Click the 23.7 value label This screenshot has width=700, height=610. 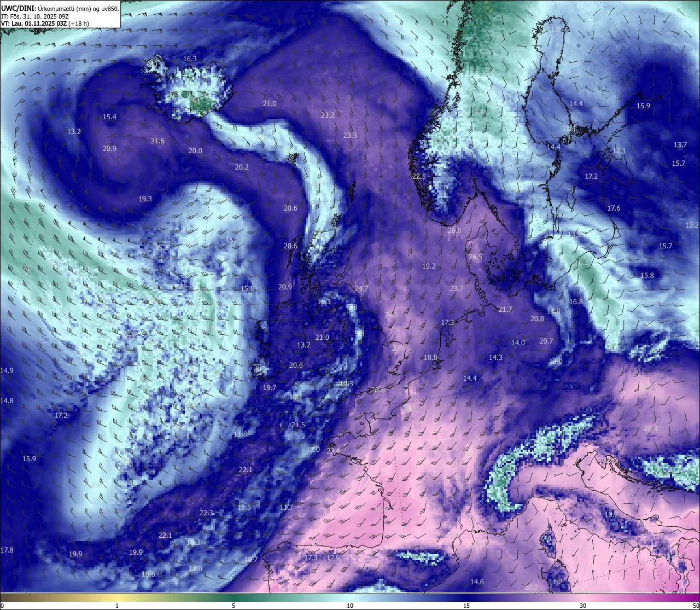(456, 288)
